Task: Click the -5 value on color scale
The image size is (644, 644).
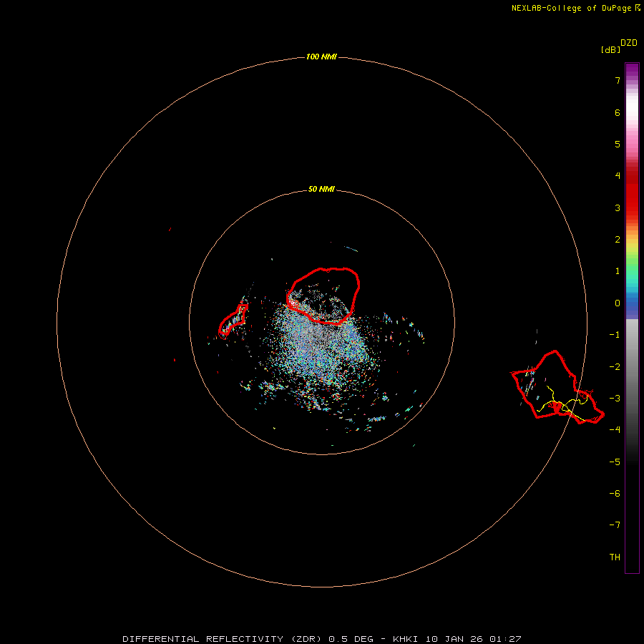Action: coord(615,462)
